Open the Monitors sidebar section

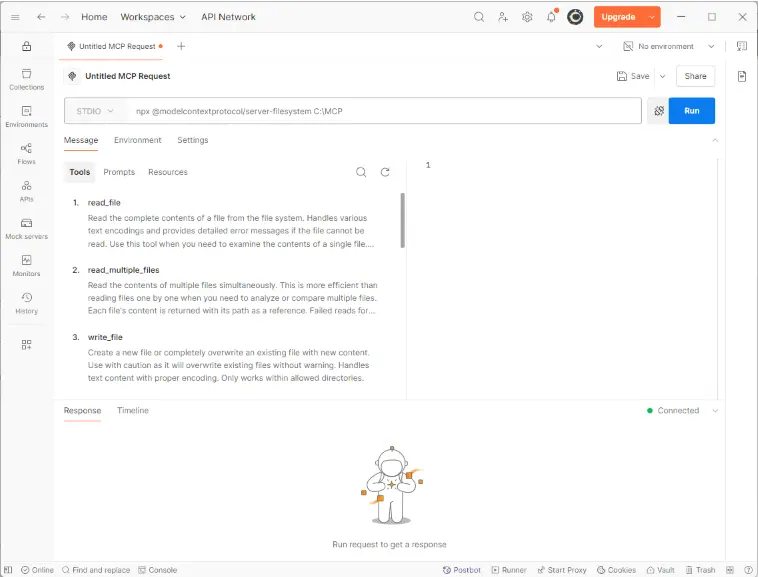pyautogui.click(x=27, y=266)
